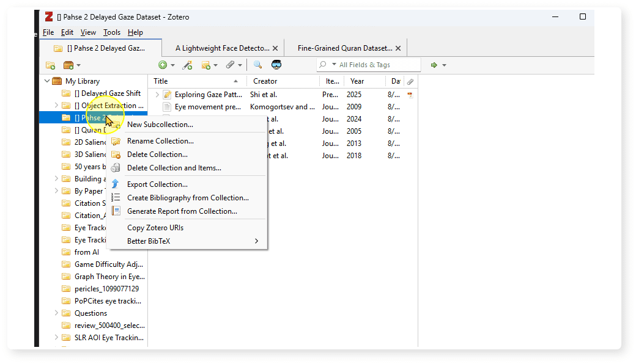The height and width of the screenshot is (364, 636).
Task: Sort by the Year column header
Action: [364, 81]
